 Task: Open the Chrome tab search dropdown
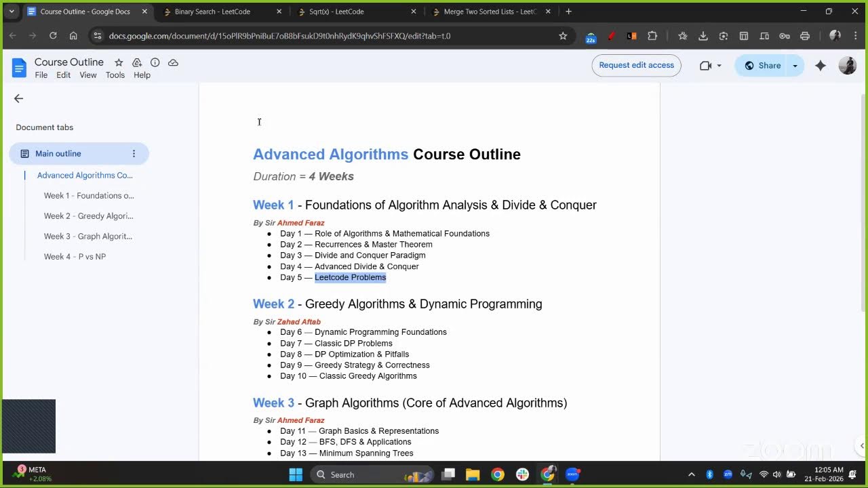pos(11,12)
